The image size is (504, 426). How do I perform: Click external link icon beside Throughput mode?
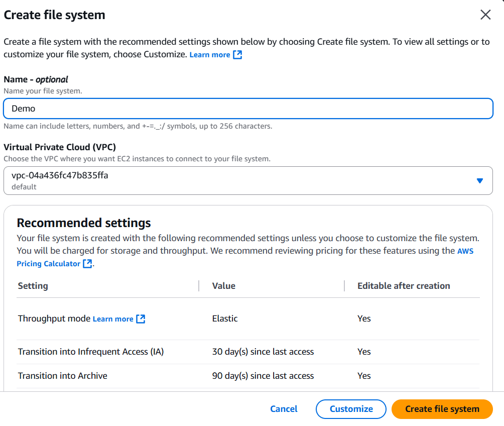click(141, 319)
